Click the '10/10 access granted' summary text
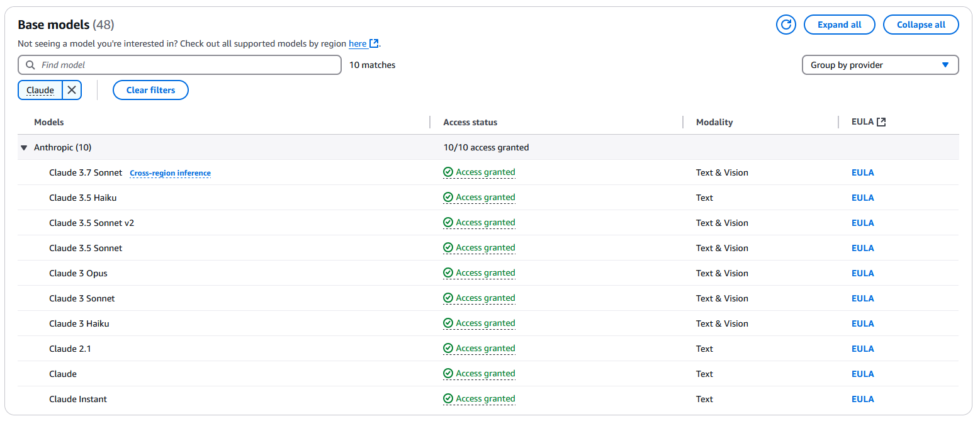The image size is (980, 421). (x=486, y=147)
